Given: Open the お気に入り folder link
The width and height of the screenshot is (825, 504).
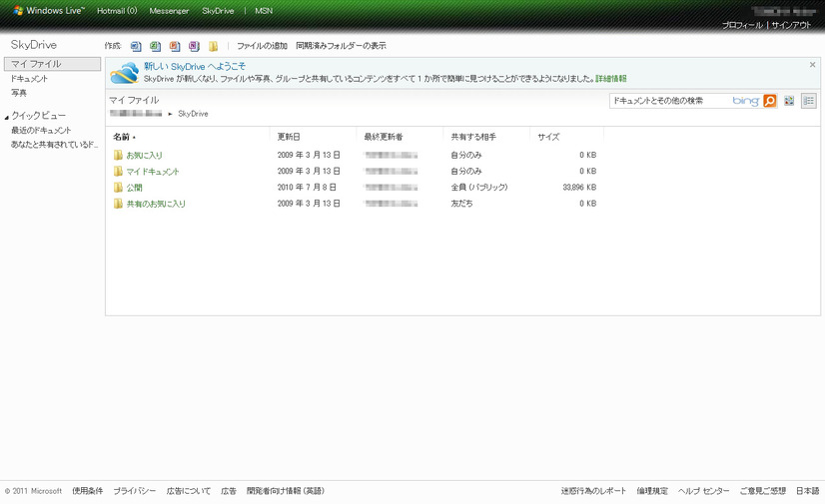Looking at the screenshot, I should [144, 155].
